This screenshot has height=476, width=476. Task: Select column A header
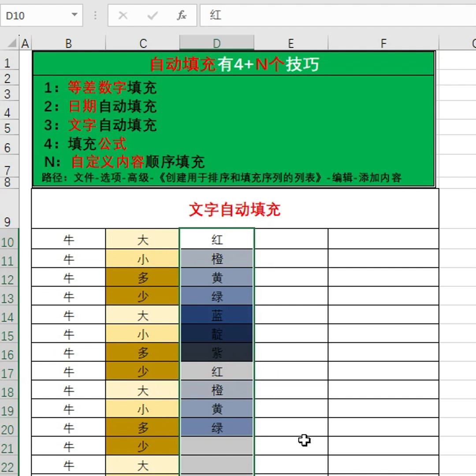pyautogui.click(x=25, y=43)
